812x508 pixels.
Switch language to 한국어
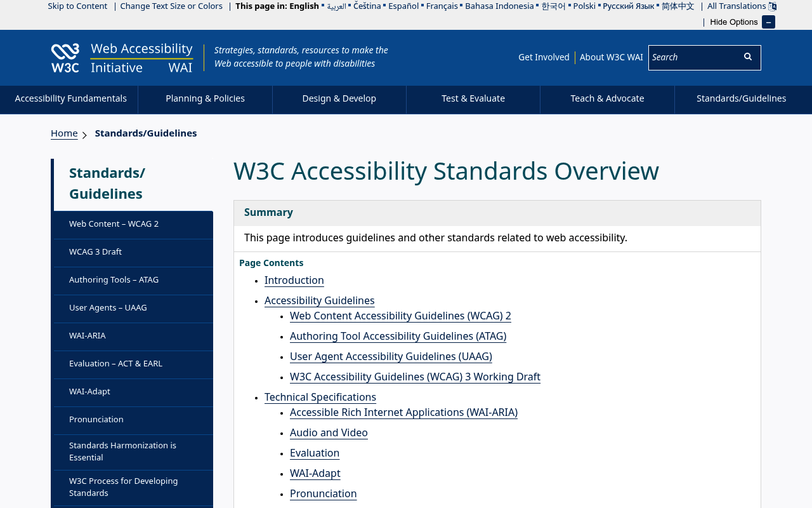tap(553, 6)
